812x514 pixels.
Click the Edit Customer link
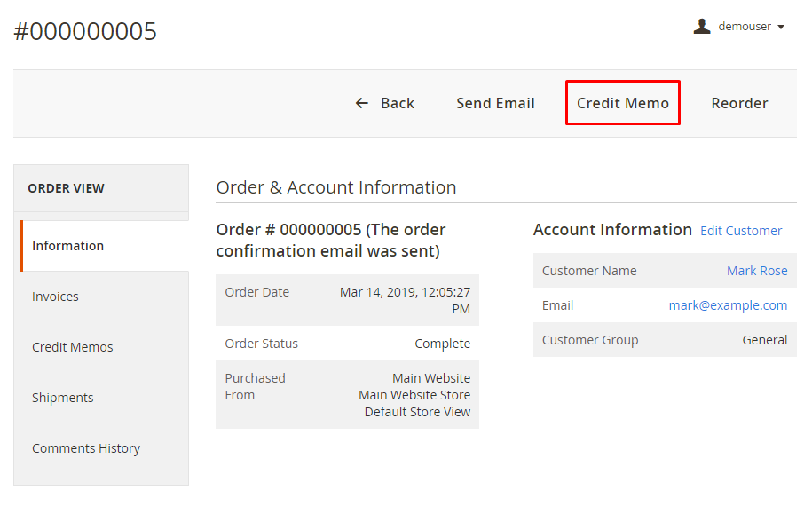tap(741, 231)
